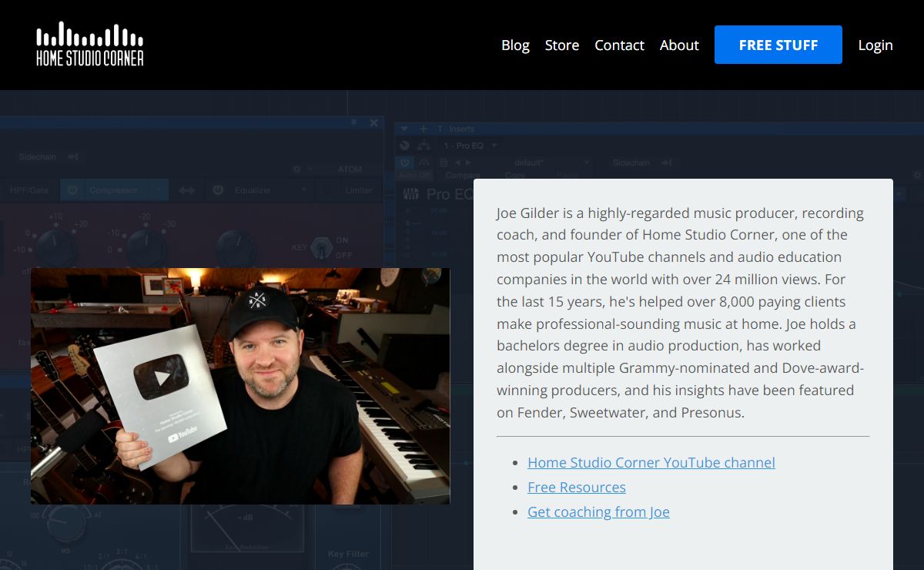924x570 pixels.
Task: Select About in the navigation bar
Action: pos(679,45)
